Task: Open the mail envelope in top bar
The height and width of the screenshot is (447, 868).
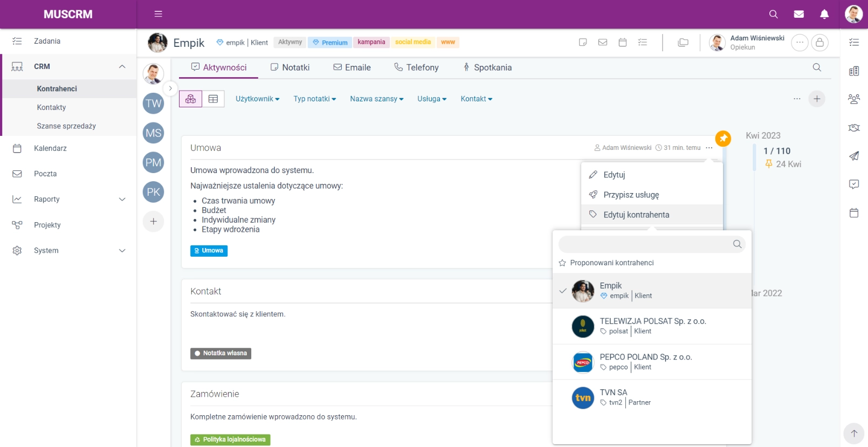Action: coord(799,14)
